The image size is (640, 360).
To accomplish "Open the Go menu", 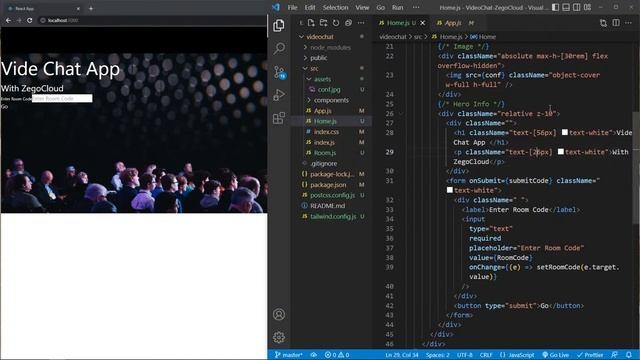I will coord(380,7).
